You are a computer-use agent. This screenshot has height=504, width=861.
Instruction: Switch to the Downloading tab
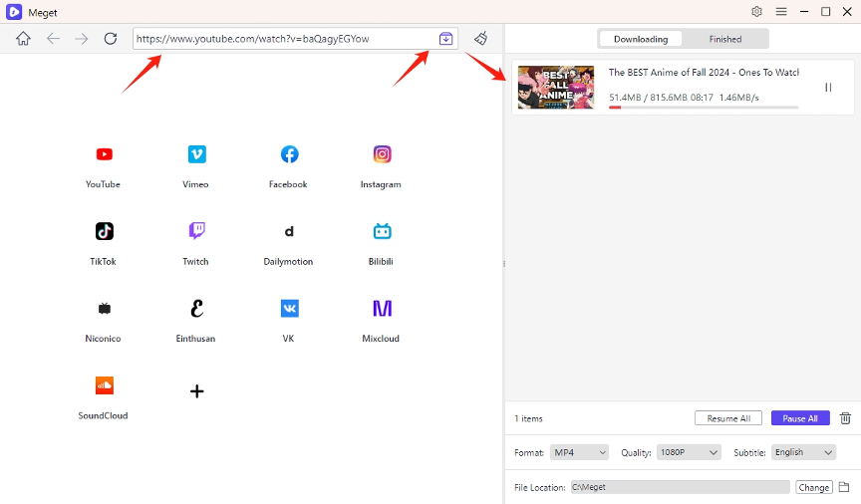(x=640, y=39)
